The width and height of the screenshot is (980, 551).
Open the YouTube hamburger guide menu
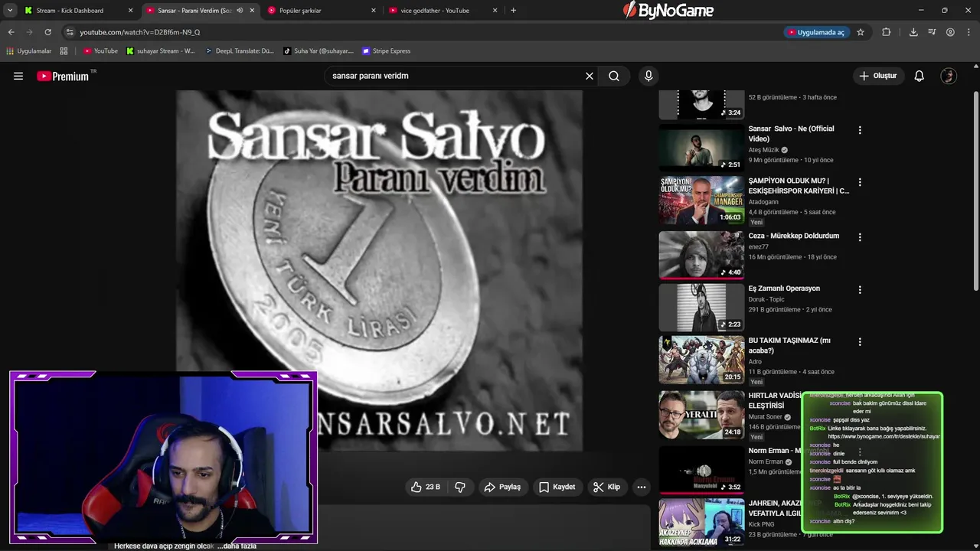pyautogui.click(x=18, y=76)
